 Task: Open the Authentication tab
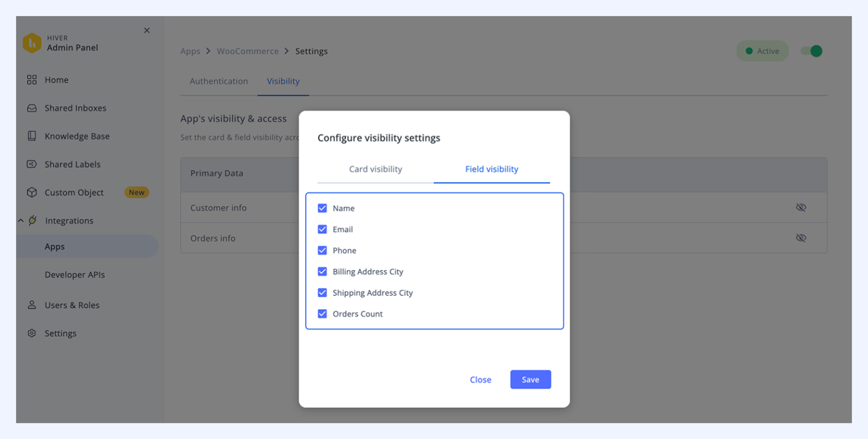(x=219, y=81)
